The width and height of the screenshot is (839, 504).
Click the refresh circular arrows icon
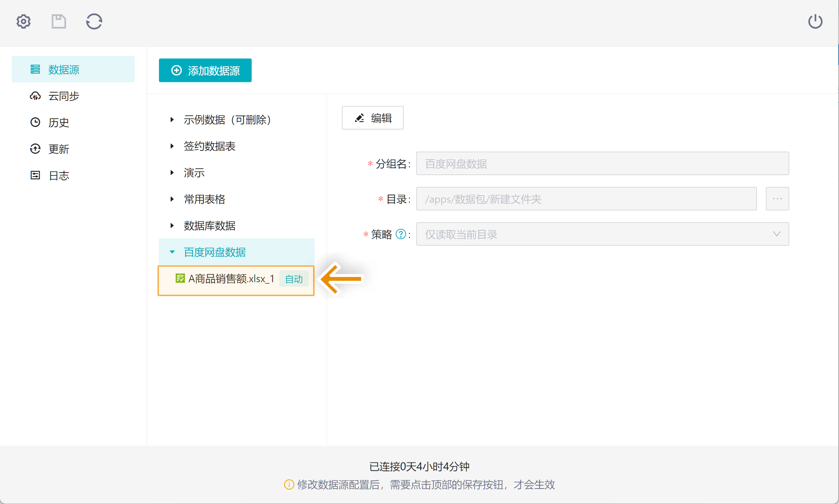click(94, 21)
